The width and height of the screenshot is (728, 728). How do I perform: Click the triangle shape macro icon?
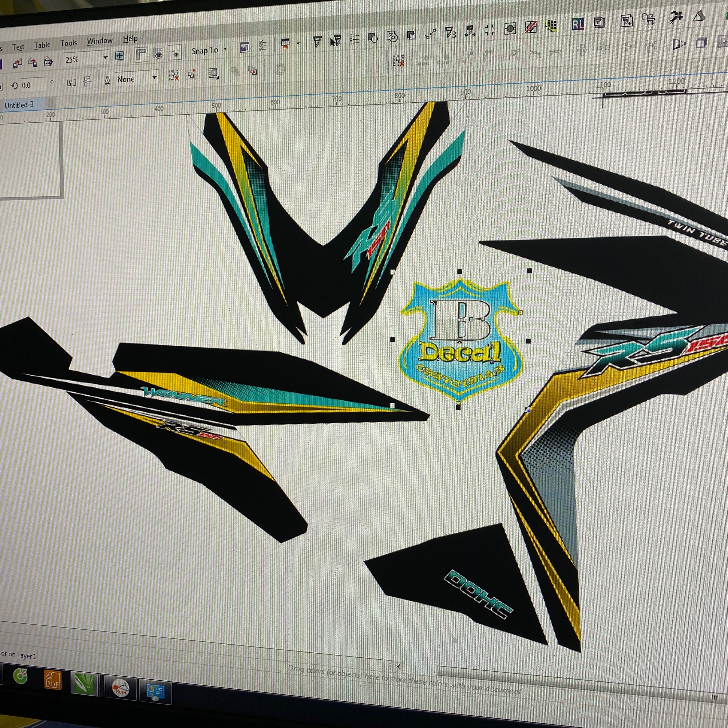[699, 16]
